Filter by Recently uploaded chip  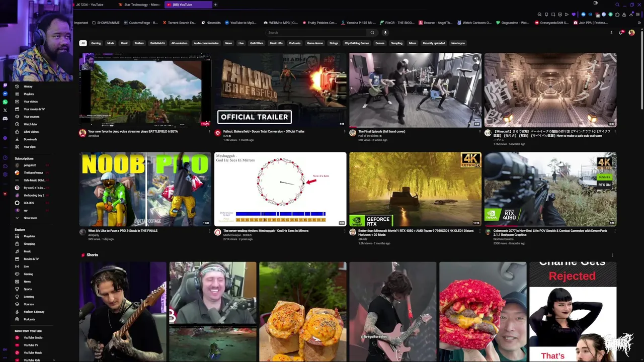(434, 43)
